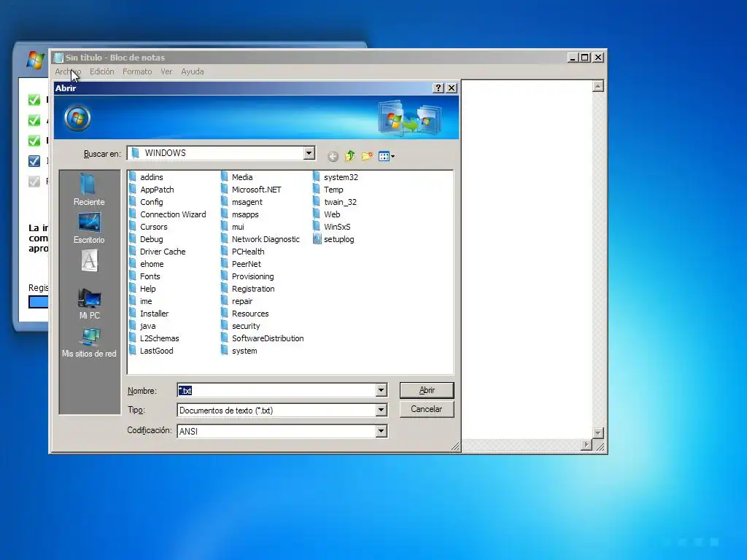Viewport: 747px width, 560px height.
Task: Select the system32 folder
Action: coord(336,177)
